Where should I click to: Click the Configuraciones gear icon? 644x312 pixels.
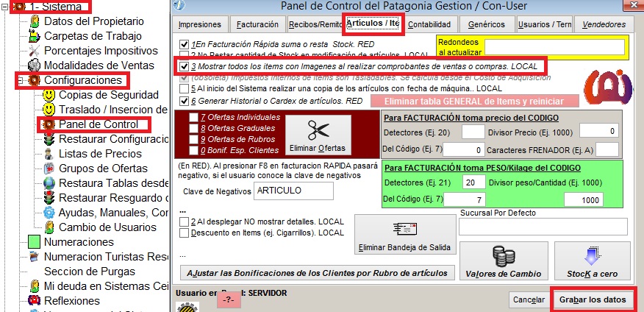[35, 80]
